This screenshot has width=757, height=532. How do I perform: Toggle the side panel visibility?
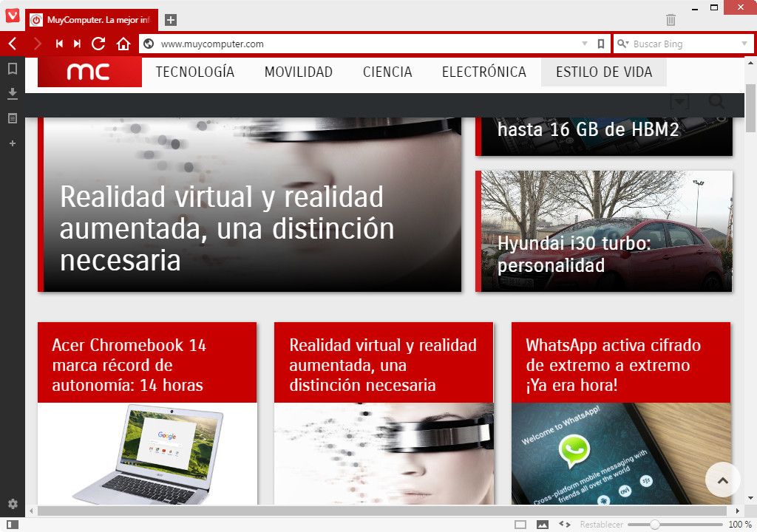[12, 524]
